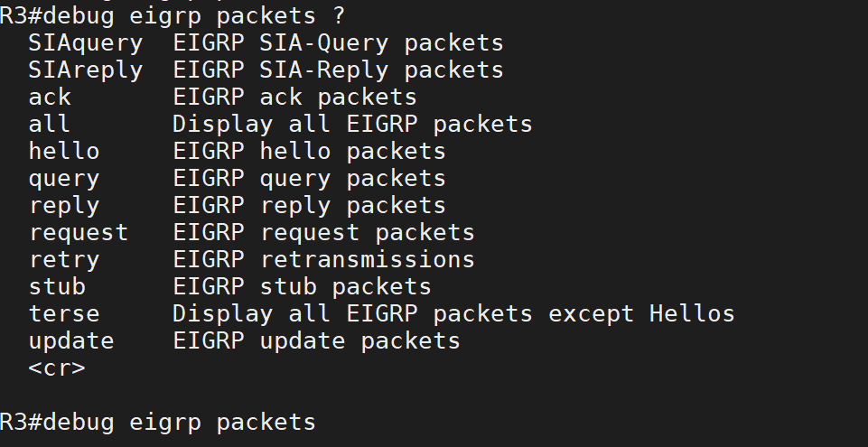Screen dimensions: 868x447
Task: Click the all keyword option
Action: coord(50,124)
